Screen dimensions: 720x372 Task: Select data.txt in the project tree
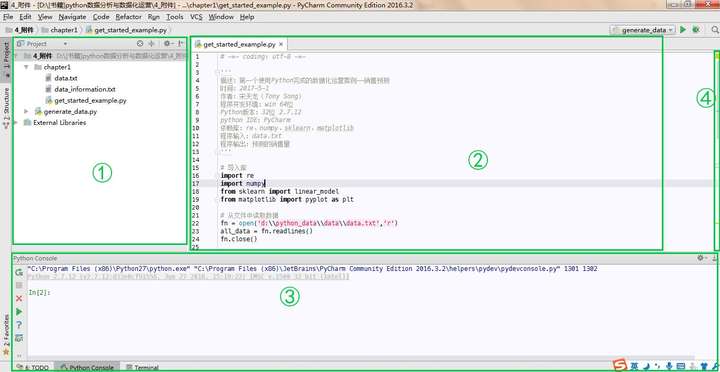66,78
